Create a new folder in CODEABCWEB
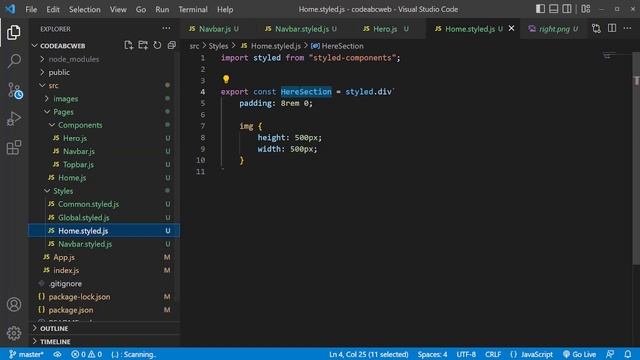640x360 pixels. (x=143, y=45)
